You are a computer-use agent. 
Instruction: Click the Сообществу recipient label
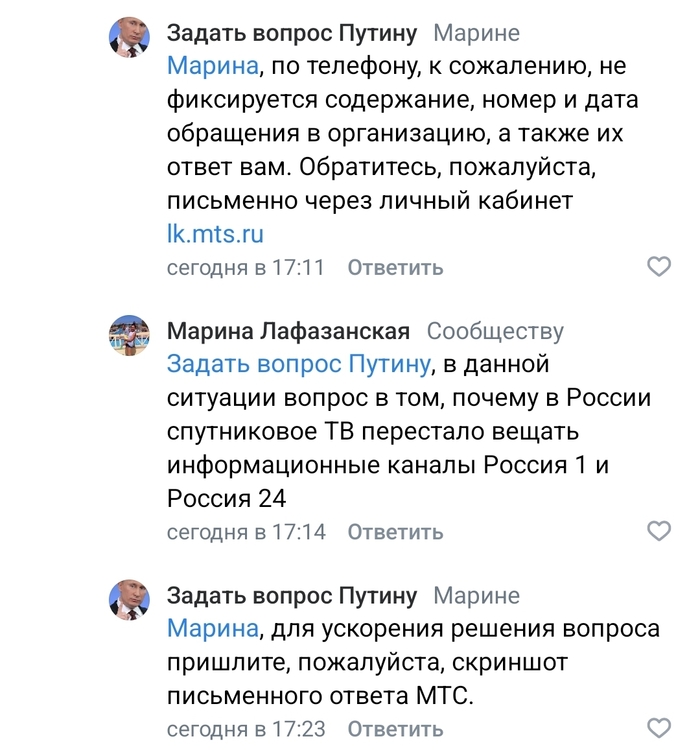click(495, 332)
